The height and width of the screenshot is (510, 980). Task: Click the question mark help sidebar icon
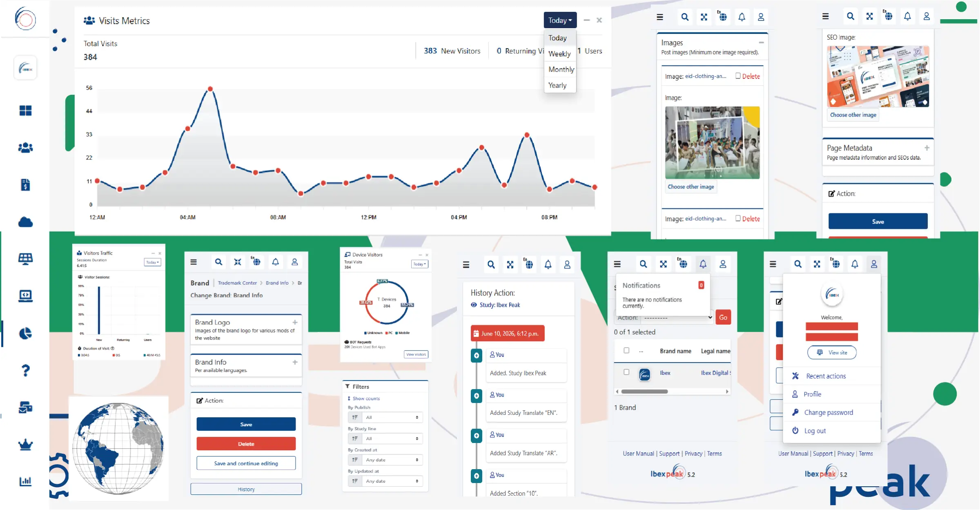[25, 370]
